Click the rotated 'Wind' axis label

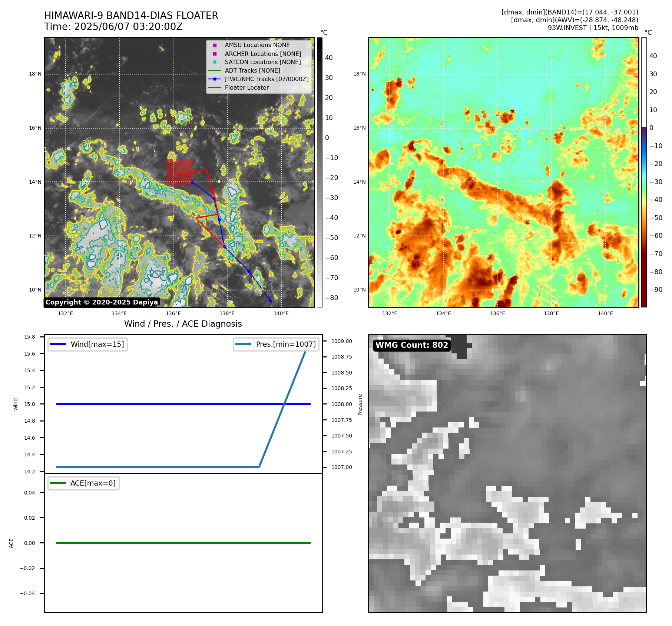click(16, 404)
